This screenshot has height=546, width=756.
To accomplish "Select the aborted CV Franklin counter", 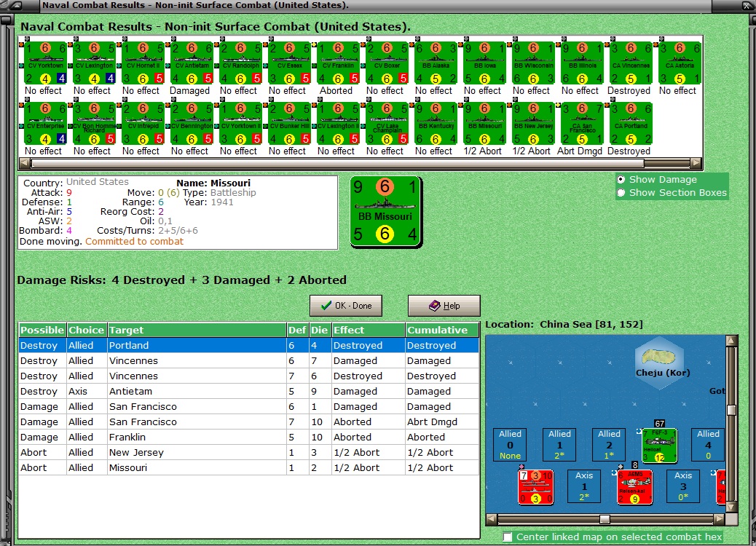I will pos(338,63).
